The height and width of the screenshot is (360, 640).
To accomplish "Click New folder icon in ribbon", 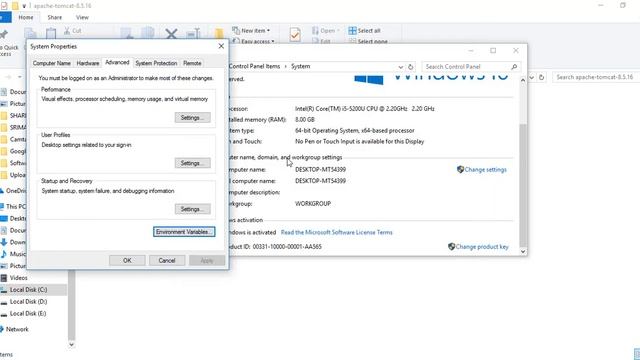I will tap(219, 34).
